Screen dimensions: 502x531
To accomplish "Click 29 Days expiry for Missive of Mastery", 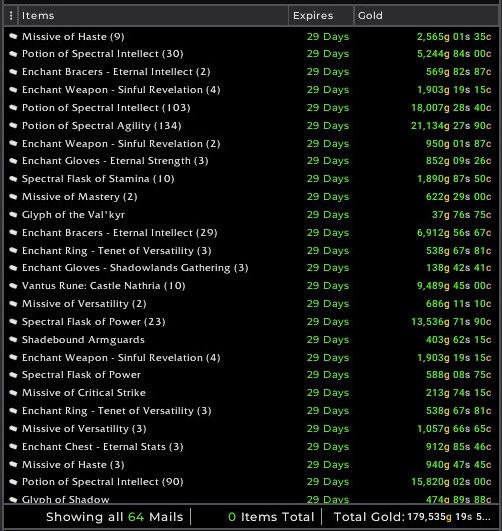I will click(x=328, y=197).
